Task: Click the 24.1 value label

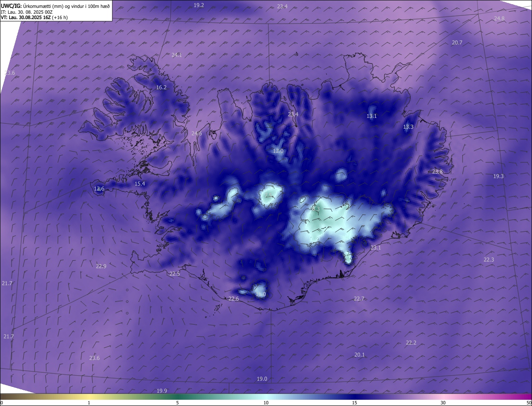Action: click(177, 55)
